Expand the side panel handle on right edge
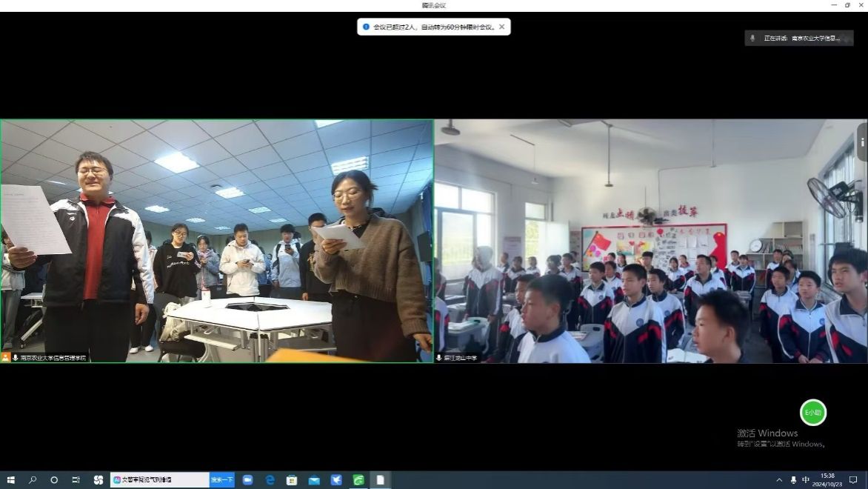868x489 pixels. coord(862,142)
